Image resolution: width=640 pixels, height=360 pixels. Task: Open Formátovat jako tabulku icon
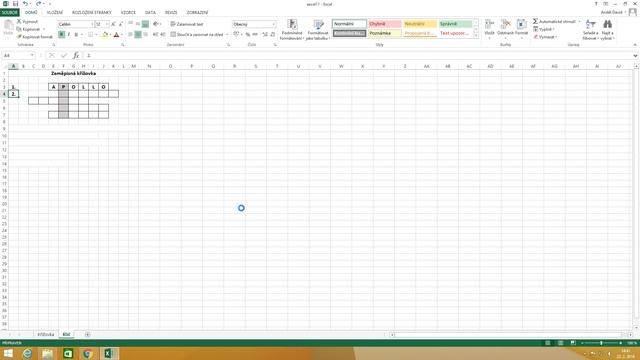[x=318, y=30]
